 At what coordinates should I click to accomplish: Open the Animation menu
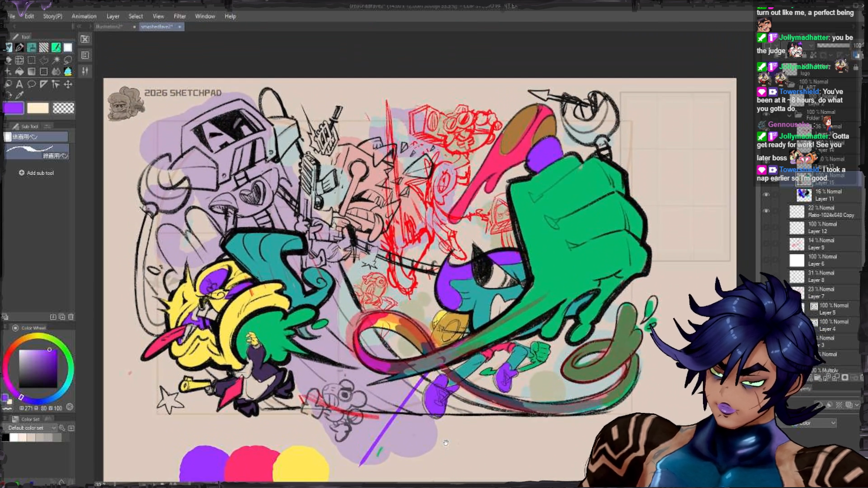tap(84, 16)
